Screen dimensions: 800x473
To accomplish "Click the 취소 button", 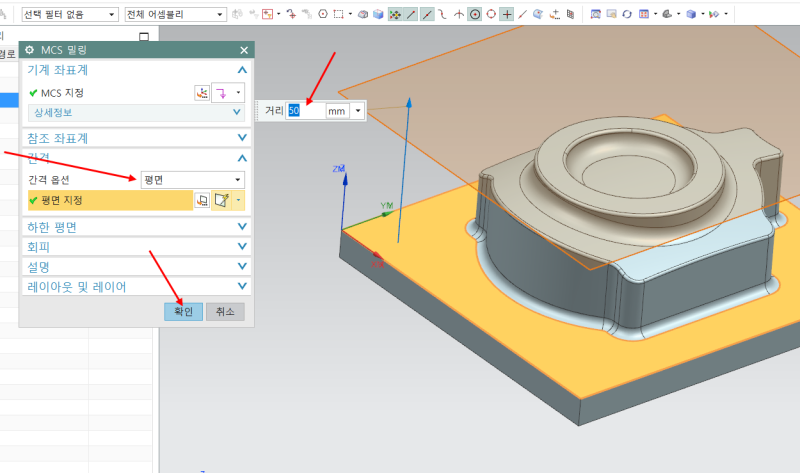I will [224, 312].
